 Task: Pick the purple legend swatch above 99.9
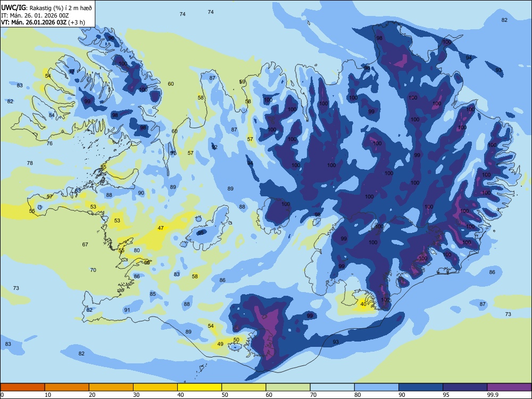[x=509, y=387]
